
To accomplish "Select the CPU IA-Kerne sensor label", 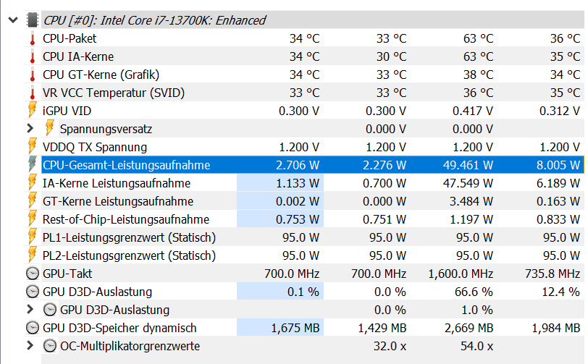I will coord(78,56).
